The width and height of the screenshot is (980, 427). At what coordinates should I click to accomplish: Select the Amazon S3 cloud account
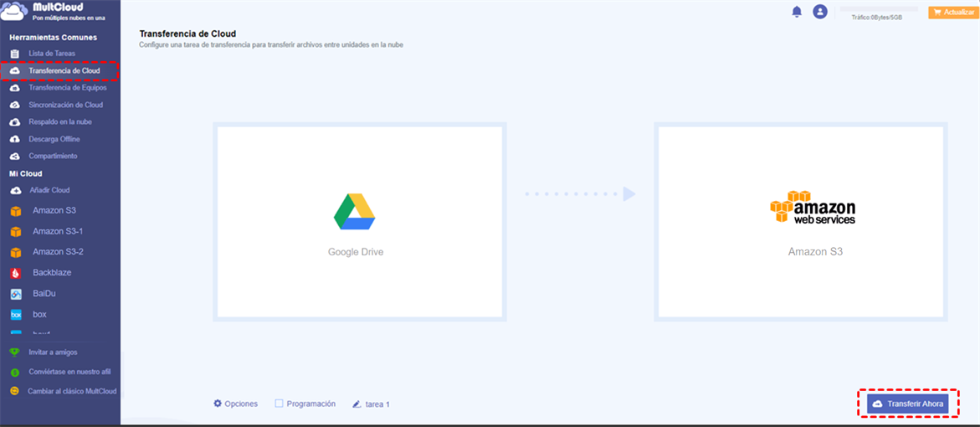pyautogui.click(x=54, y=211)
